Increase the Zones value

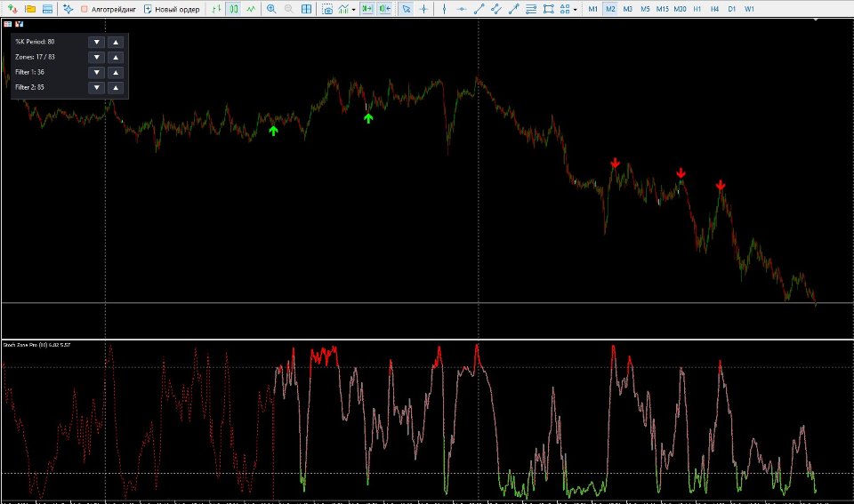(116, 57)
